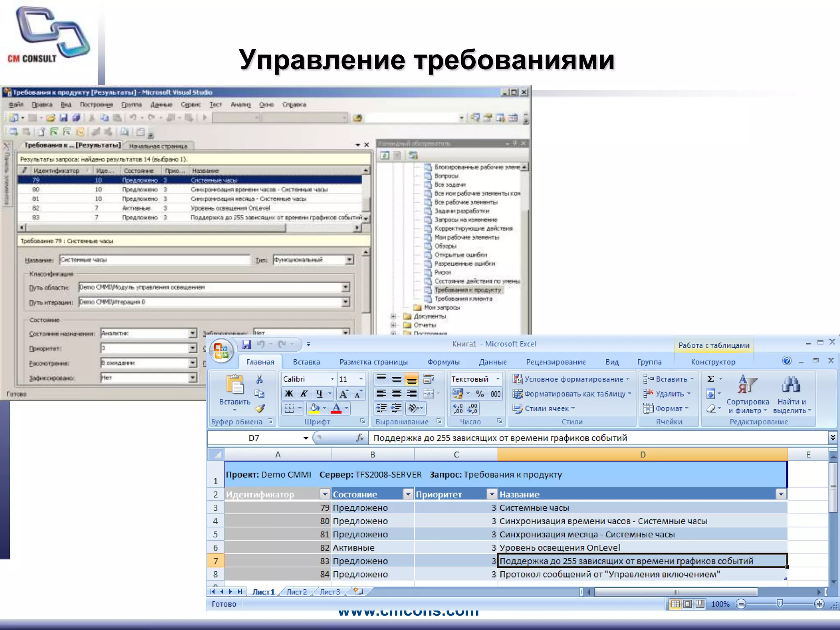The width and height of the screenshot is (840, 630).
Task: Select Требования клиента in Visual Studio tree
Action: [463, 299]
